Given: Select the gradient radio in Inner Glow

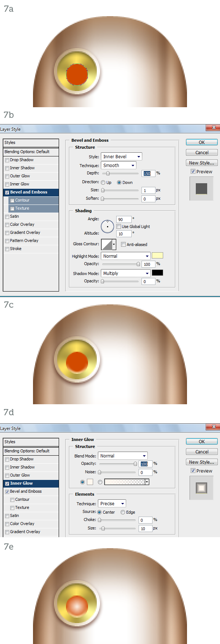Looking at the screenshot, I should (100, 482).
